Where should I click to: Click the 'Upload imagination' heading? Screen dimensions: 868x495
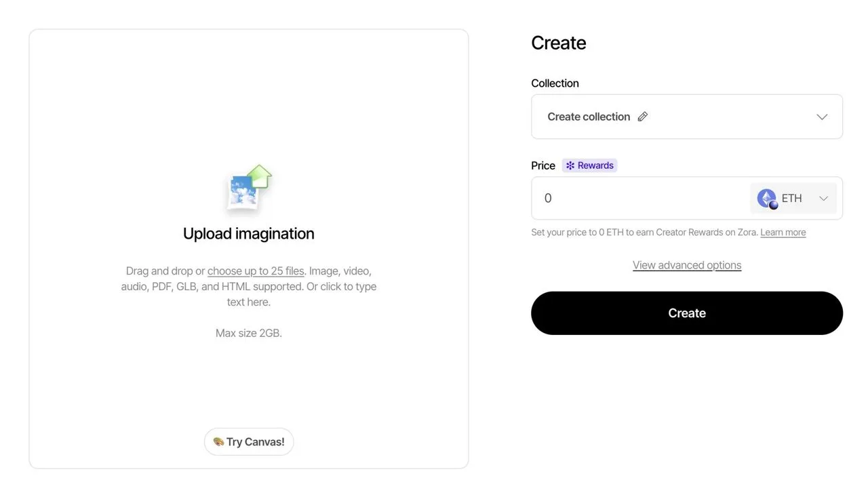[x=248, y=233]
